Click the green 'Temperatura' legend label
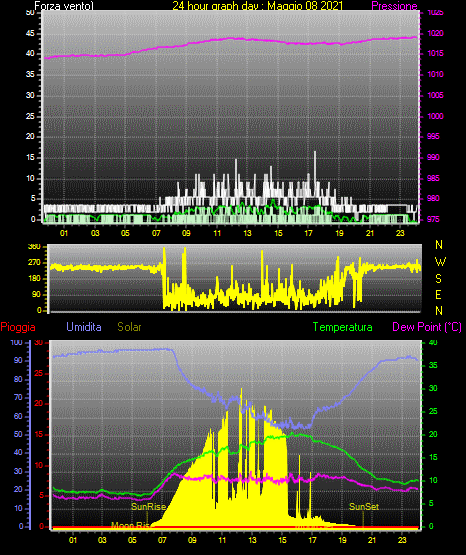Screen dimensions: 466x555 point(343,327)
